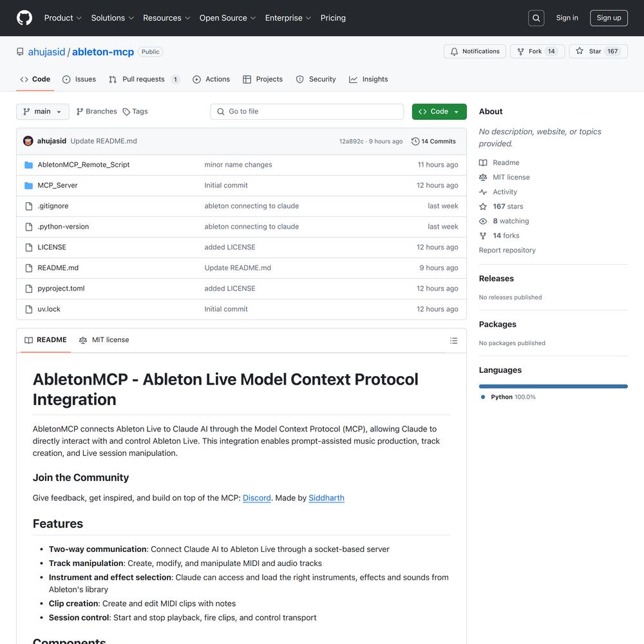Click the Python language progress bar

553,386
